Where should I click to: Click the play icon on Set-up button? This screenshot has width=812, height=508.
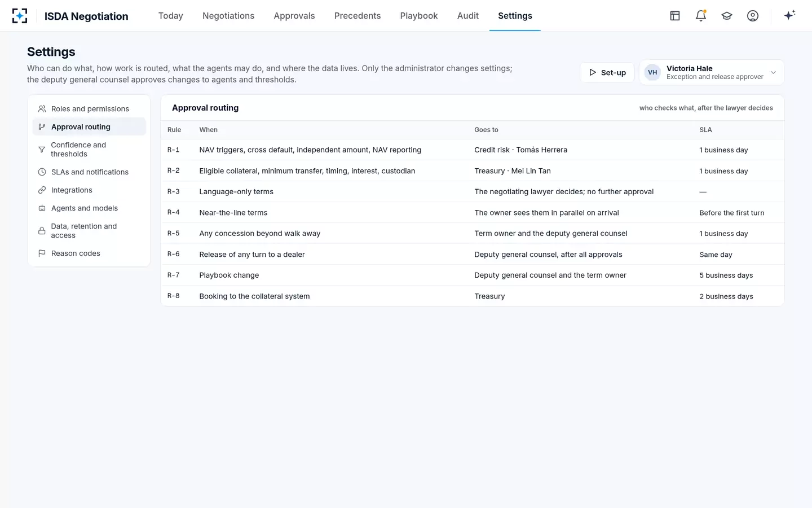click(593, 72)
